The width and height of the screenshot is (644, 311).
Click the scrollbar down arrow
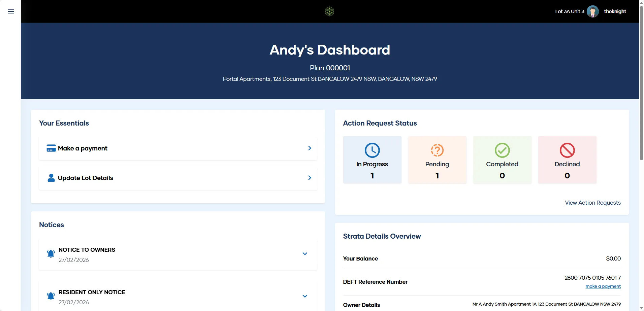[x=641, y=308]
